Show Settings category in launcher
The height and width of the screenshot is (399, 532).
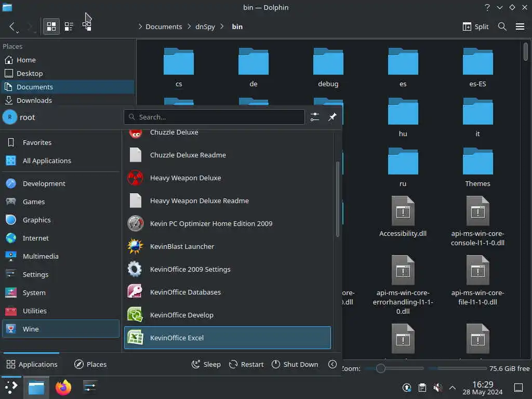pos(61,274)
